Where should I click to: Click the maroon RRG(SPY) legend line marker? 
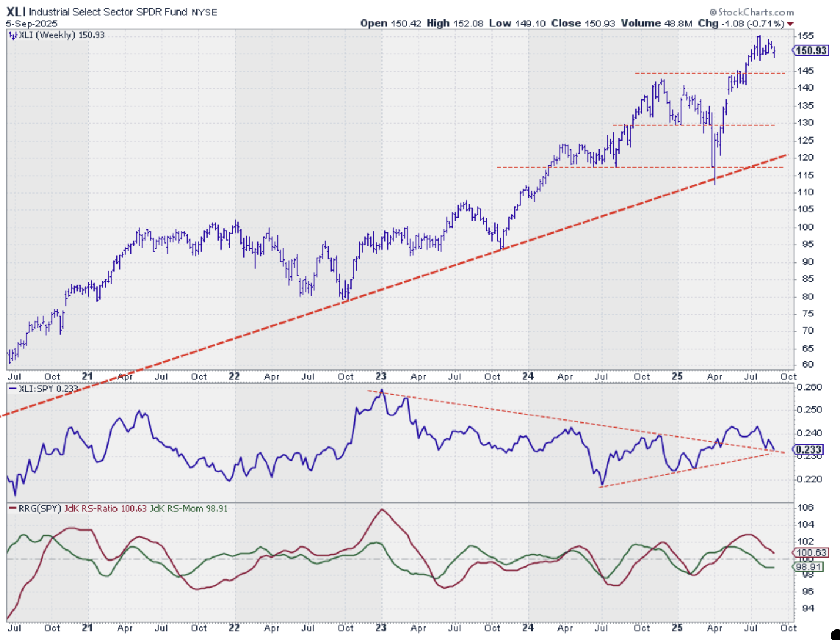pyautogui.click(x=12, y=508)
